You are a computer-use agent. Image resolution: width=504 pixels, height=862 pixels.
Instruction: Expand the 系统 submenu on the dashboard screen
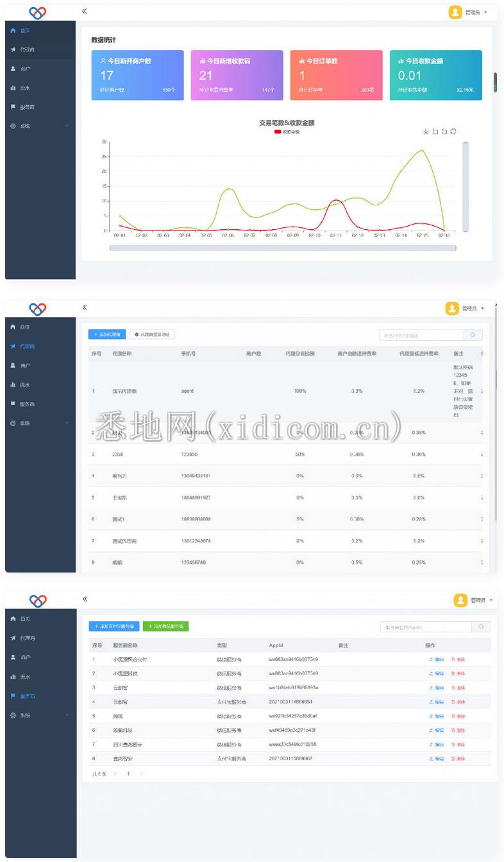(x=40, y=126)
